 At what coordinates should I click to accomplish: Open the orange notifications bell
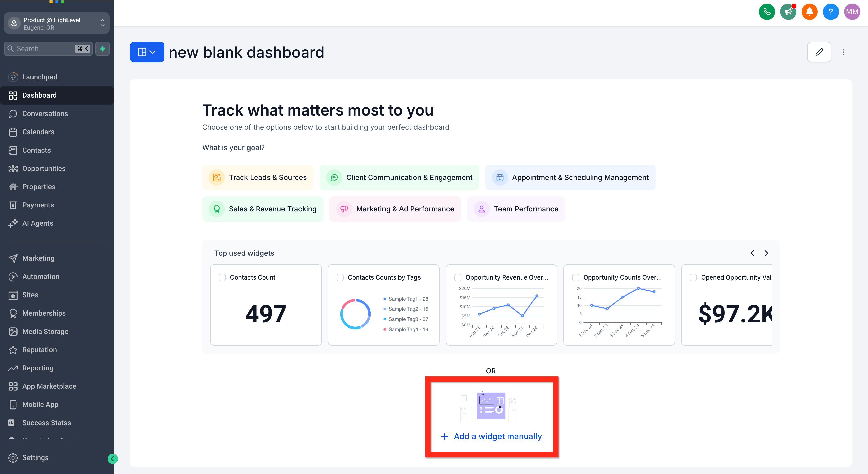[x=809, y=12]
